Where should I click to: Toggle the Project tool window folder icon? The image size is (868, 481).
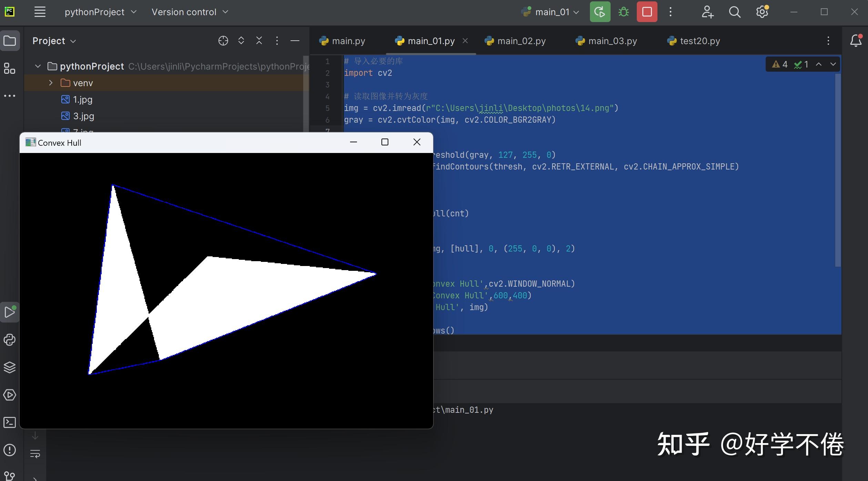pyautogui.click(x=10, y=41)
